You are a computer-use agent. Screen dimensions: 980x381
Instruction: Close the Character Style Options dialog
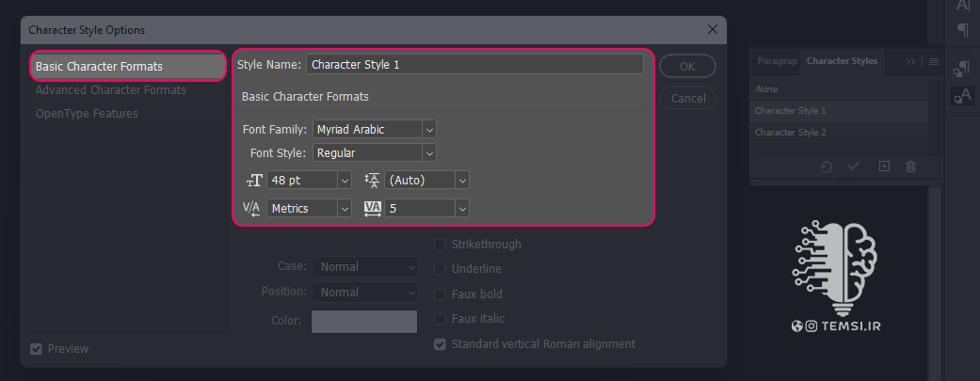tap(712, 29)
